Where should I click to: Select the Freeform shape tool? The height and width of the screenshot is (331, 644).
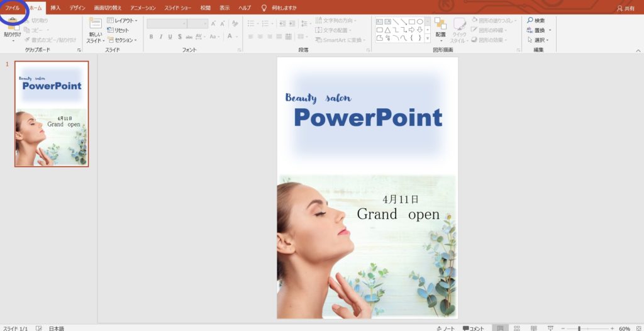(379, 38)
